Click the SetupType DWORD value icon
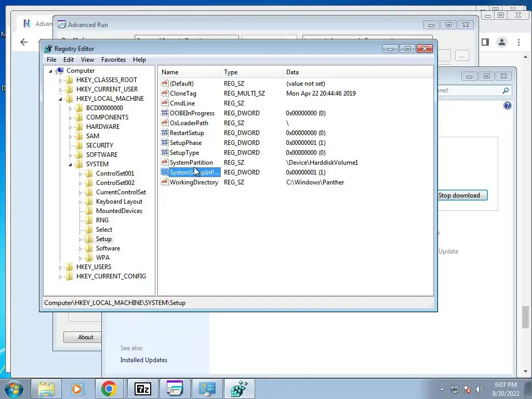The image size is (532, 399). pyautogui.click(x=165, y=152)
